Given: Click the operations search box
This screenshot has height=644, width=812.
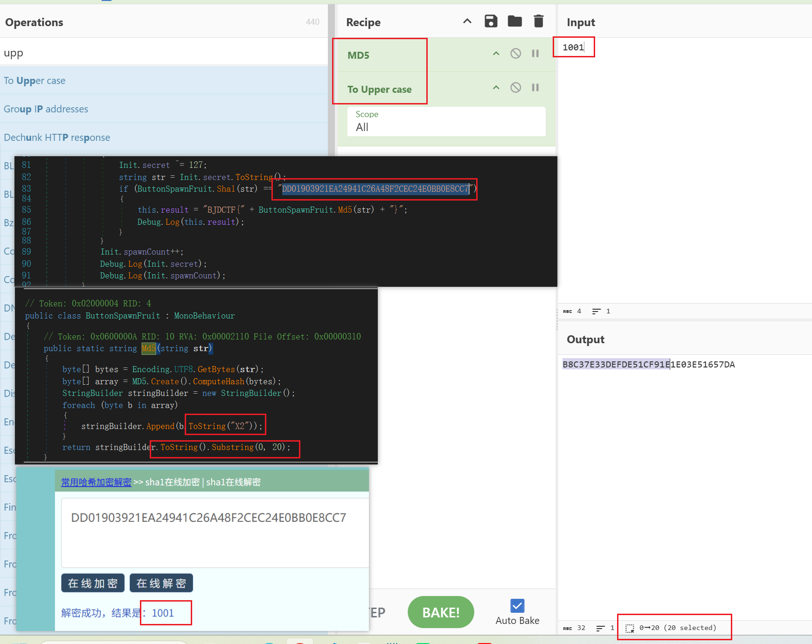Looking at the screenshot, I should [163, 53].
